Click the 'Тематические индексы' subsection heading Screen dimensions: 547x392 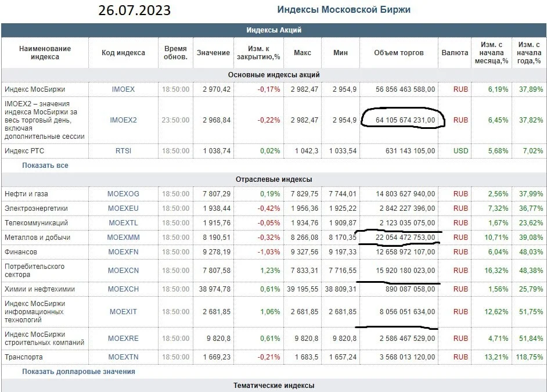pos(274,386)
